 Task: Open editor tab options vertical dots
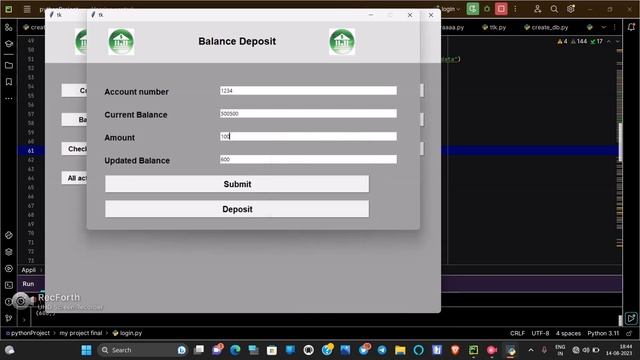tap(614, 27)
